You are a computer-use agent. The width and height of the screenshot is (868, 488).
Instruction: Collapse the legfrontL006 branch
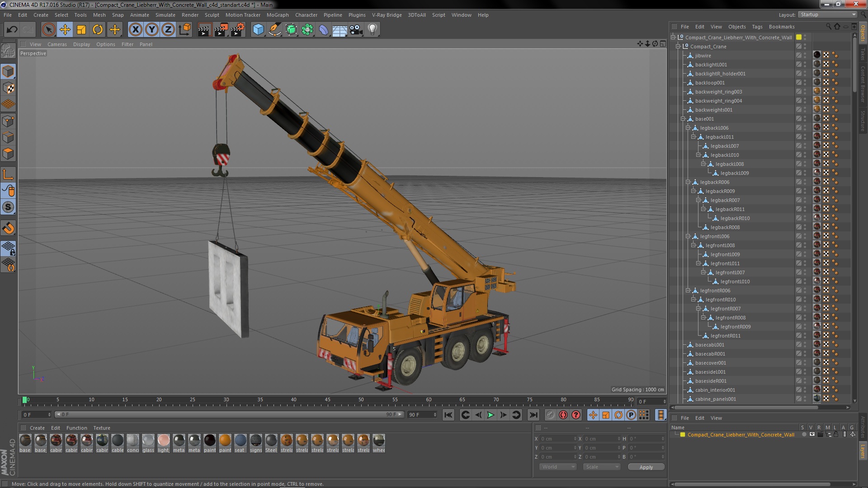(688, 236)
